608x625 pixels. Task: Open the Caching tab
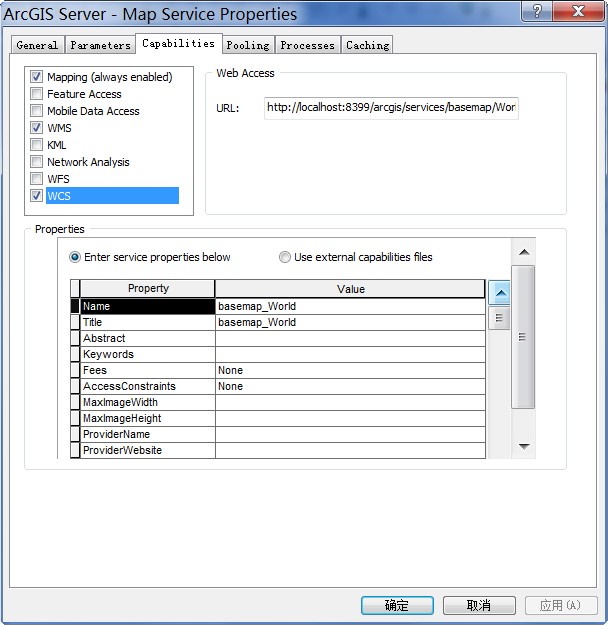367,45
